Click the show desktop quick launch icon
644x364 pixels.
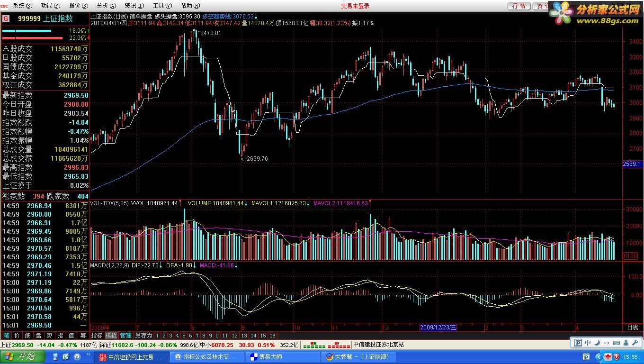click(55, 357)
